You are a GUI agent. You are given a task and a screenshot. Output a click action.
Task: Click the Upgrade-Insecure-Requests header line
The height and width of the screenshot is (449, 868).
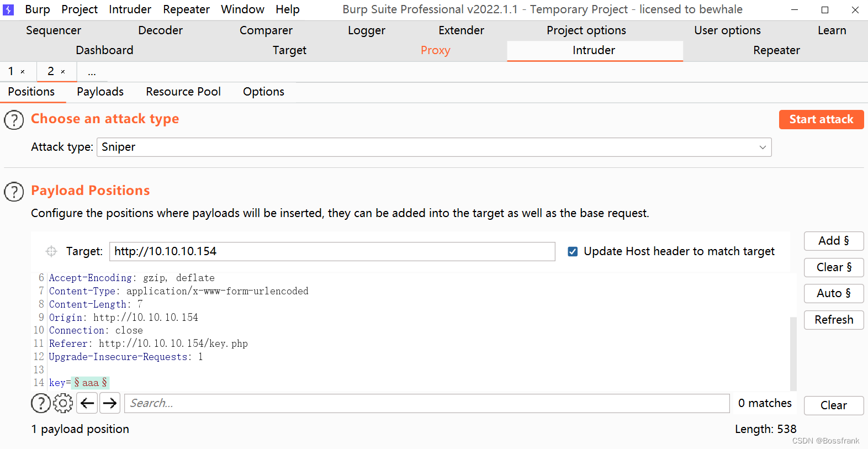(126, 357)
